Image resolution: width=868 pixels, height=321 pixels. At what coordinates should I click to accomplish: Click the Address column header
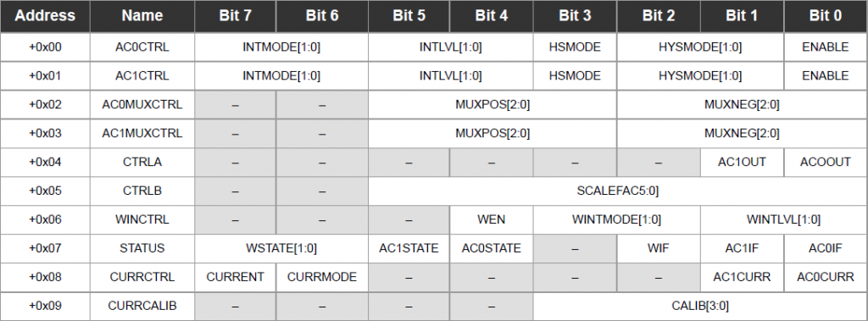(45, 16)
